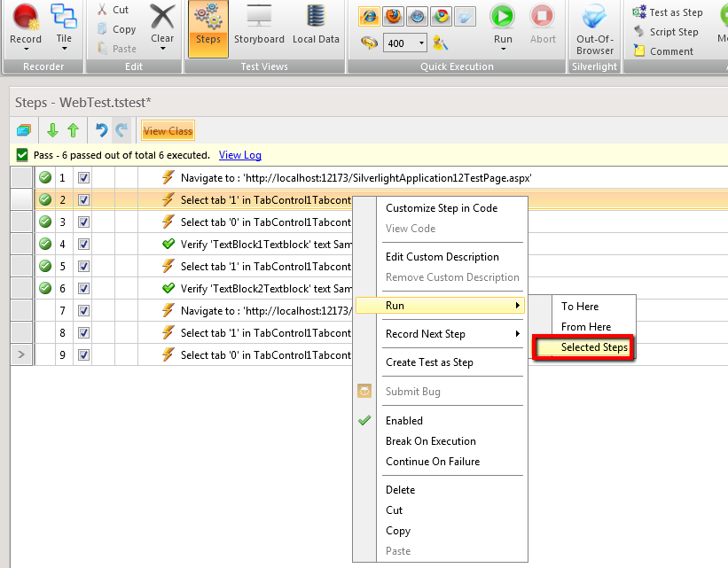Click the View Class button
The width and height of the screenshot is (728, 568).
168,131
